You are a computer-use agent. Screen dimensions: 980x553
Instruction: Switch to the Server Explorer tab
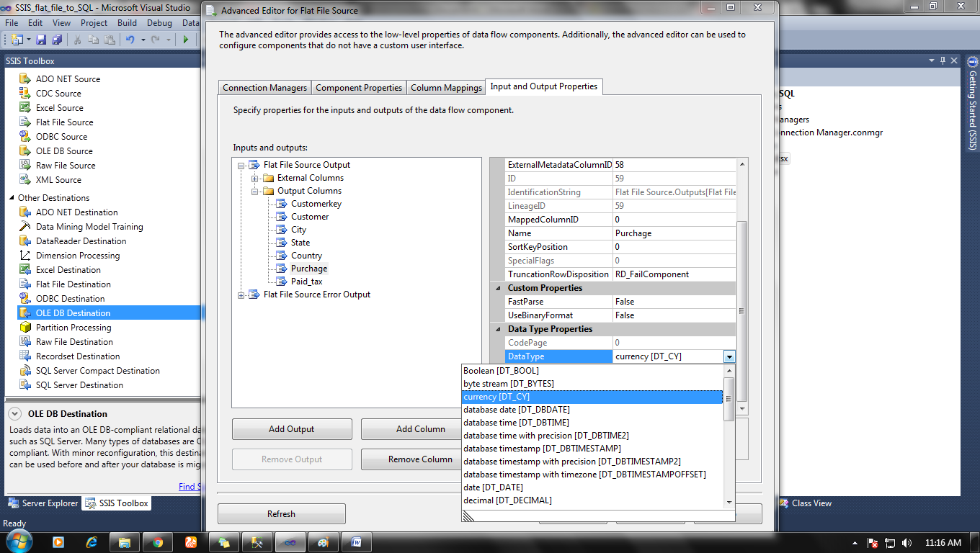coord(43,503)
